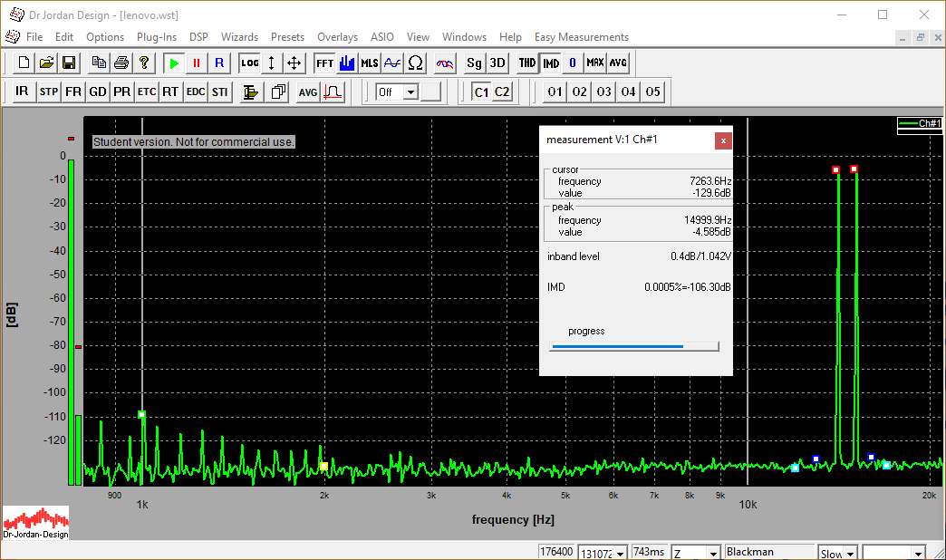
Task: Click the measurement progress bar
Action: coord(634,346)
